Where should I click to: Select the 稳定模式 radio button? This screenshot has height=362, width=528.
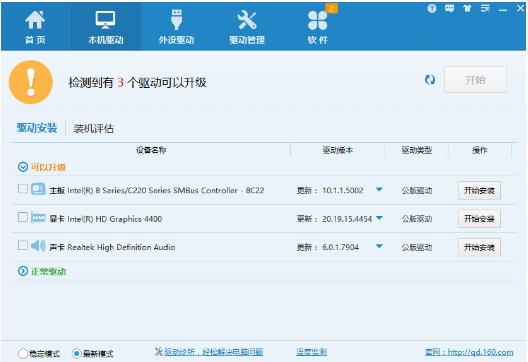(23, 353)
